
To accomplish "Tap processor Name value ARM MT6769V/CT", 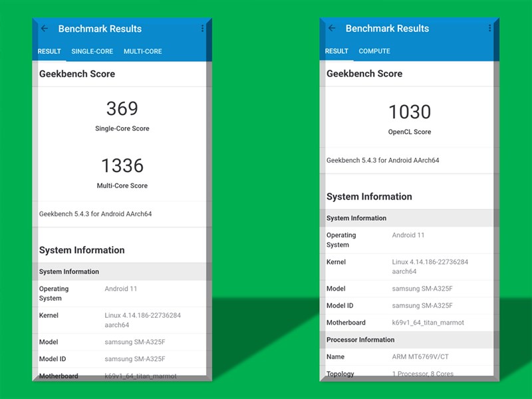I will point(420,356).
